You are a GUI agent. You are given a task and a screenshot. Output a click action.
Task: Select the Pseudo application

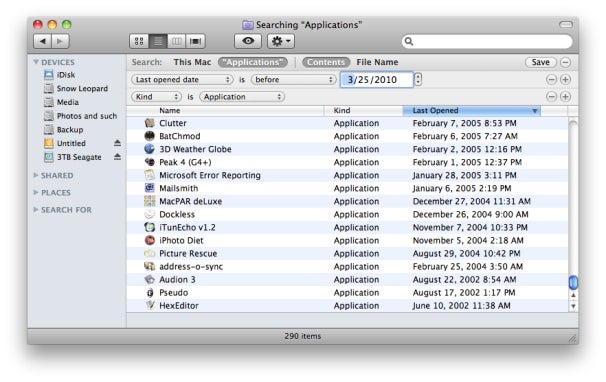coord(347,293)
